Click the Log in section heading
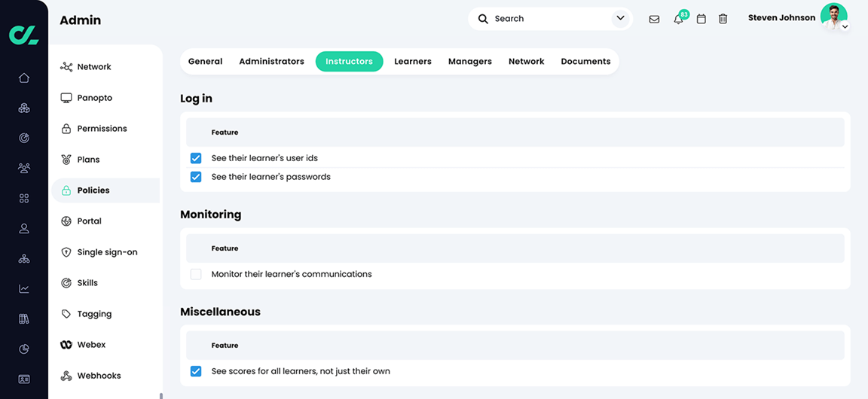 point(196,99)
